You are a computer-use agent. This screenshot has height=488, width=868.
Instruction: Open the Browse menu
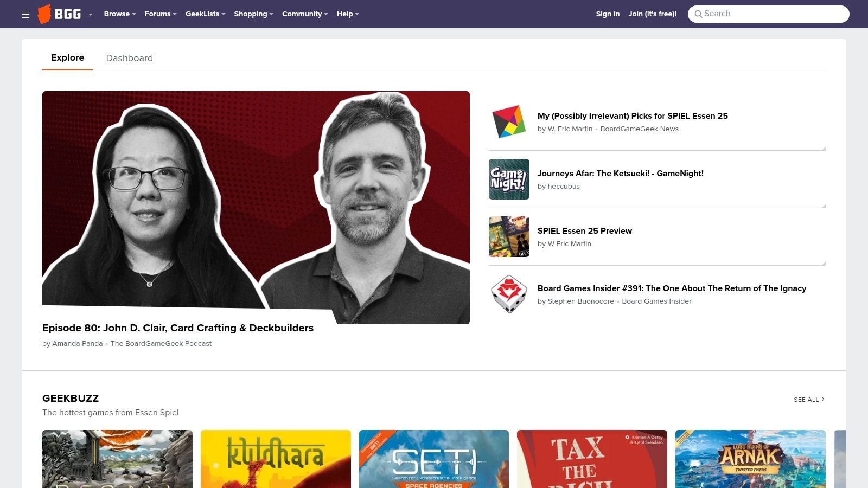tap(120, 14)
